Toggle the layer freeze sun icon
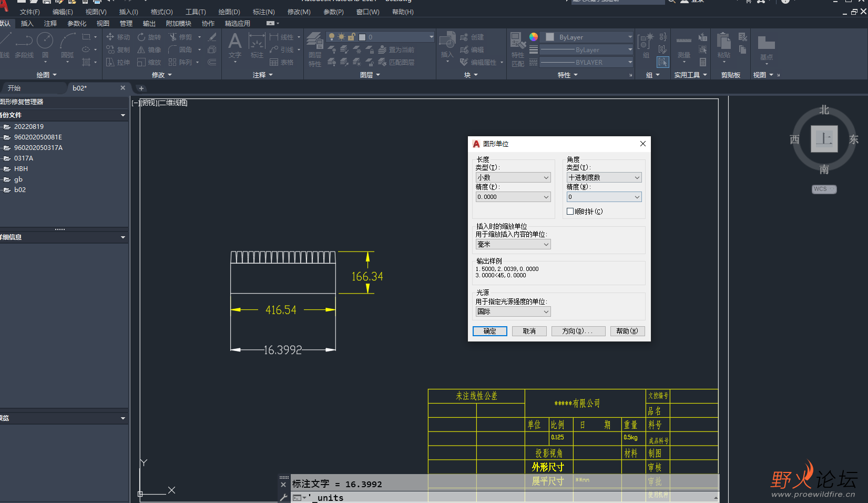Image resolution: width=868 pixels, height=503 pixels. (x=342, y=37)
